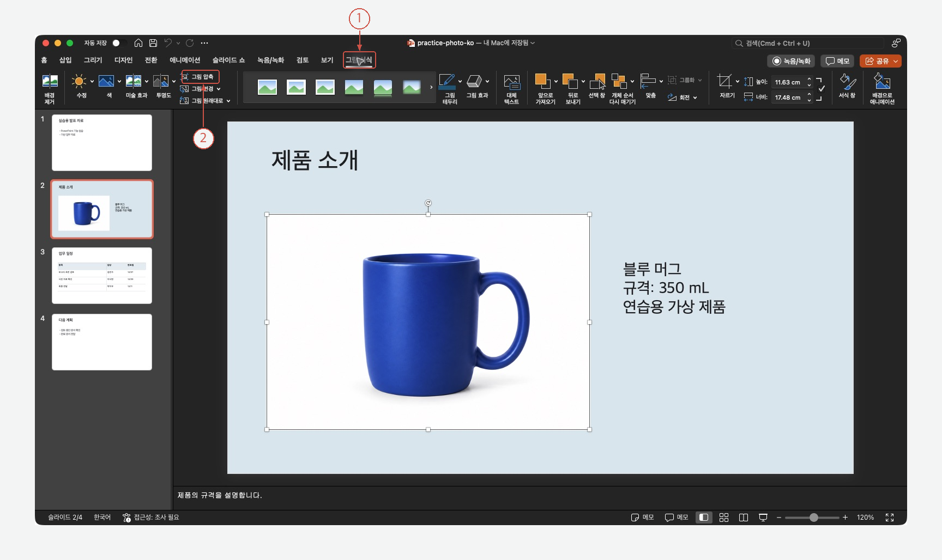Click the Compress Pictures (그림 압축) button
Image resolution: width=942 pixels, height=560 pixels.
201,77
